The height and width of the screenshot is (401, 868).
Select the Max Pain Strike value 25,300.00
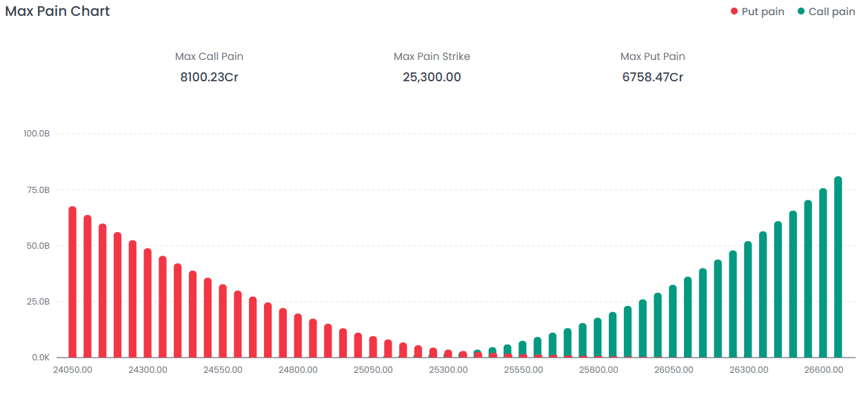pos(432,77)
